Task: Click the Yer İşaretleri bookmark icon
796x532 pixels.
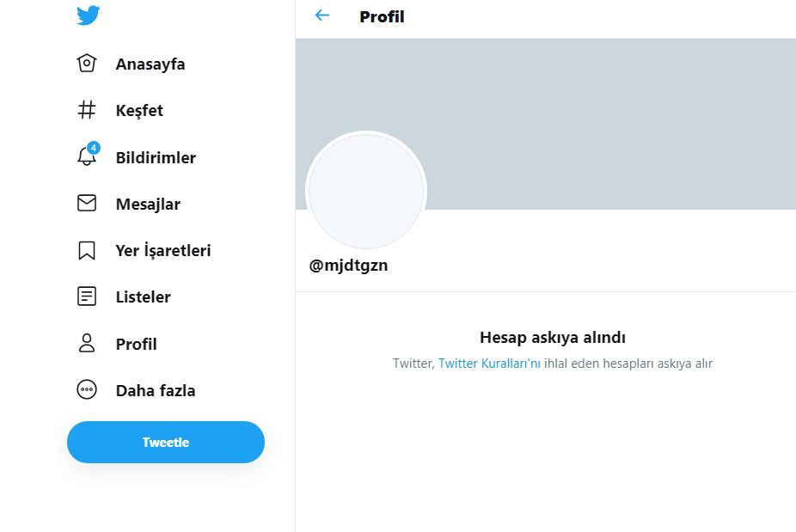Action: click(87, 250)
